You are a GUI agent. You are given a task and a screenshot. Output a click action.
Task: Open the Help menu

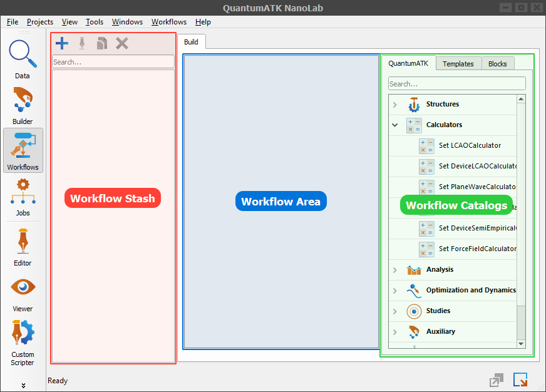(x=203, y=21)
